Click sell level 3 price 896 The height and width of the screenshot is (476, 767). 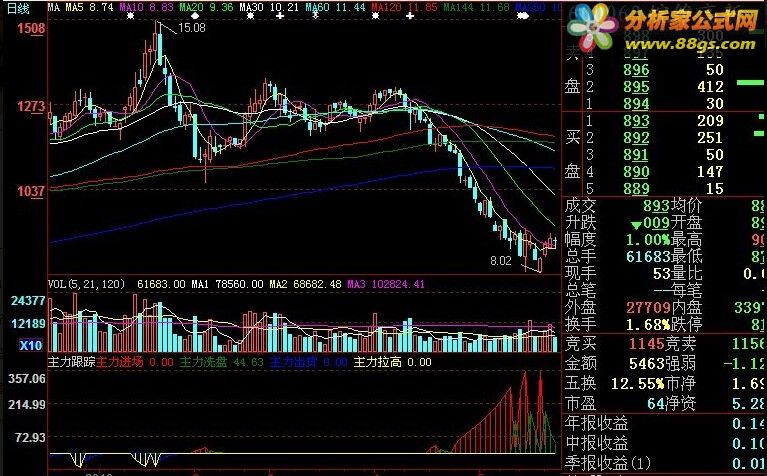[x=636, y=69]
